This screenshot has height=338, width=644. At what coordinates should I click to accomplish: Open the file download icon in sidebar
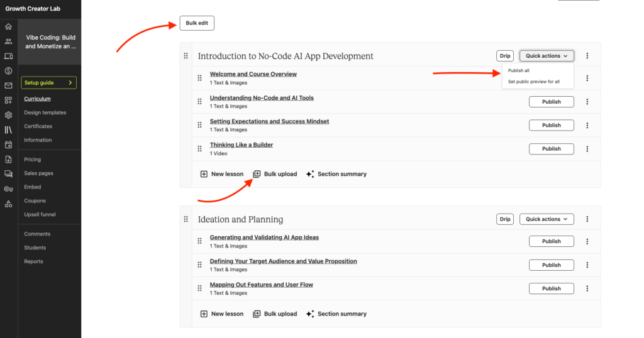point(8,160)
